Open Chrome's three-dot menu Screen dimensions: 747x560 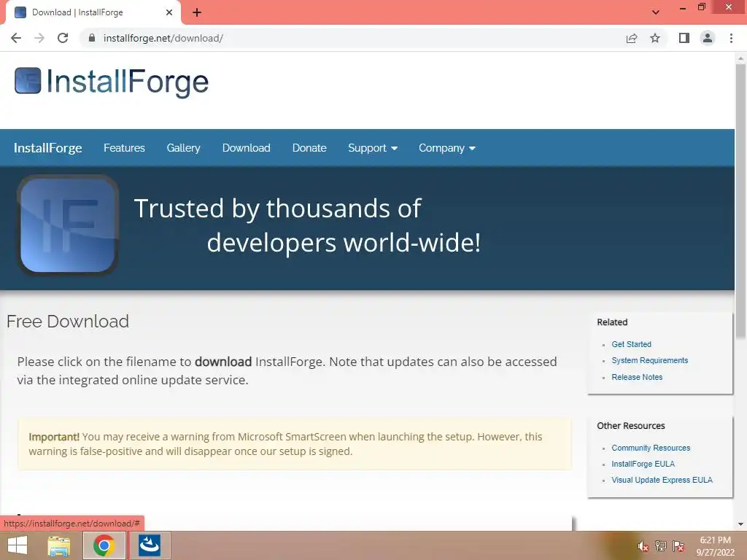pos(731,38)
